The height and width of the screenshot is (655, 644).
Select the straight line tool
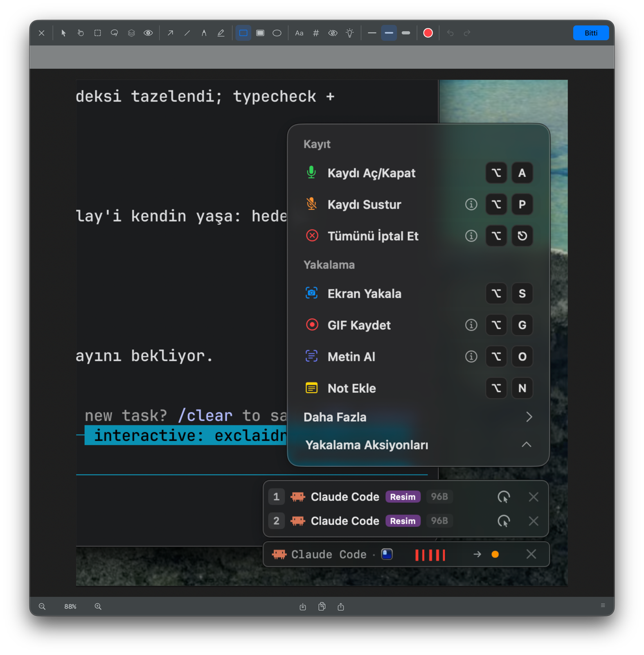tap(187, 33)
